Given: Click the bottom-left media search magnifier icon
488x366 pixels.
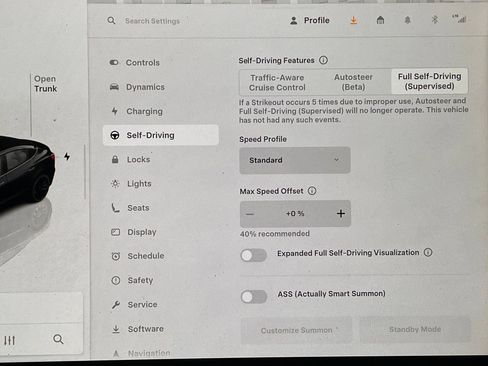Looking at the screenshot, I should tap(58, 339).
